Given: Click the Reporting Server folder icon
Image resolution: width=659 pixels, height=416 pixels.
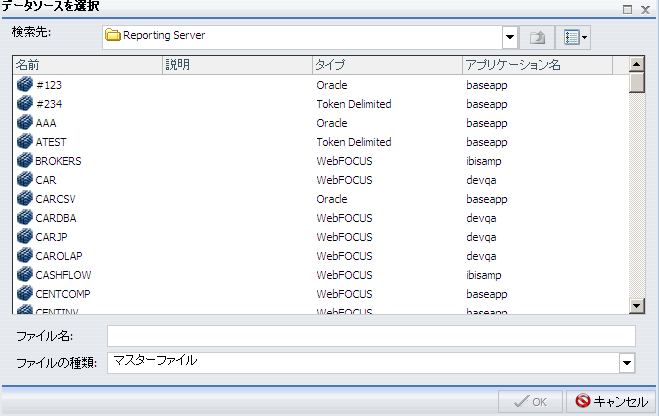Looking at the screenshot, I should [x=113, y=35].
